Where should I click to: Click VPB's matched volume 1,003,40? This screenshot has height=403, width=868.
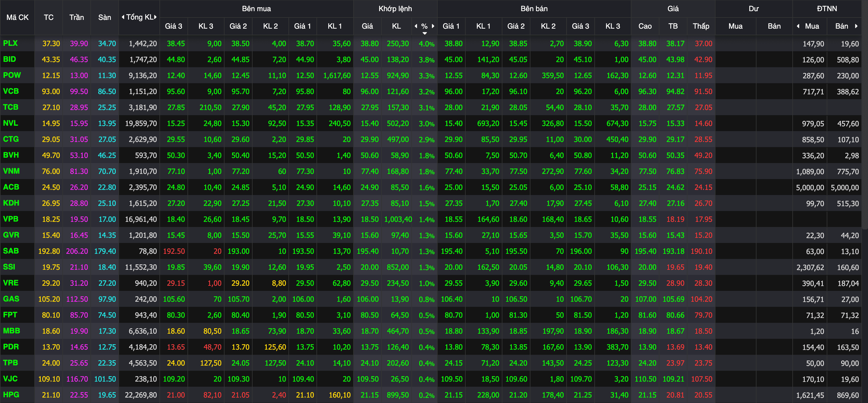[x=398, y=219]
